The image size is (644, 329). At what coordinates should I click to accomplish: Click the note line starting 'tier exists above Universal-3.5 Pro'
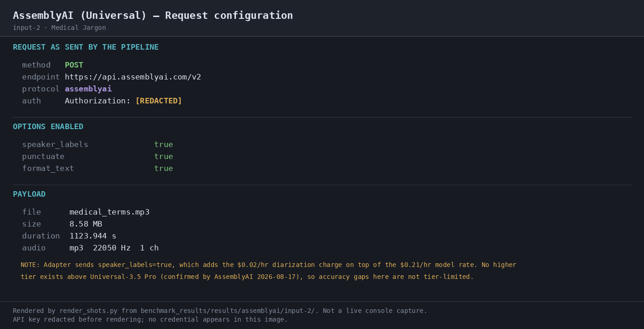247,277
